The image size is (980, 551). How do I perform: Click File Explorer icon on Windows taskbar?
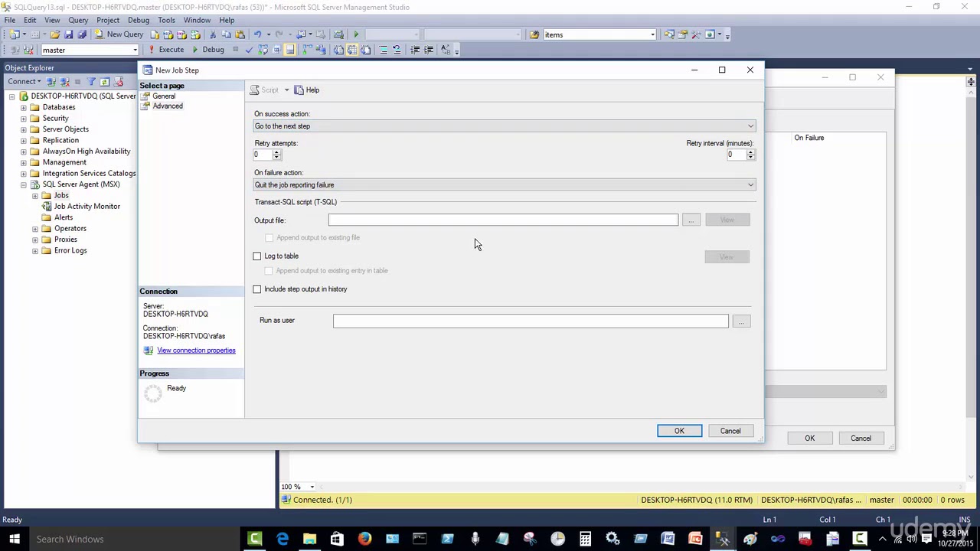(x=309, y=539)
